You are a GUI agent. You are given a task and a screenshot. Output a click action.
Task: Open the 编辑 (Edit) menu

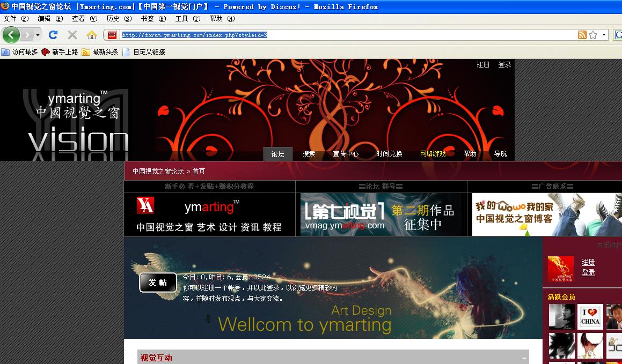click(x=50, y=19)
